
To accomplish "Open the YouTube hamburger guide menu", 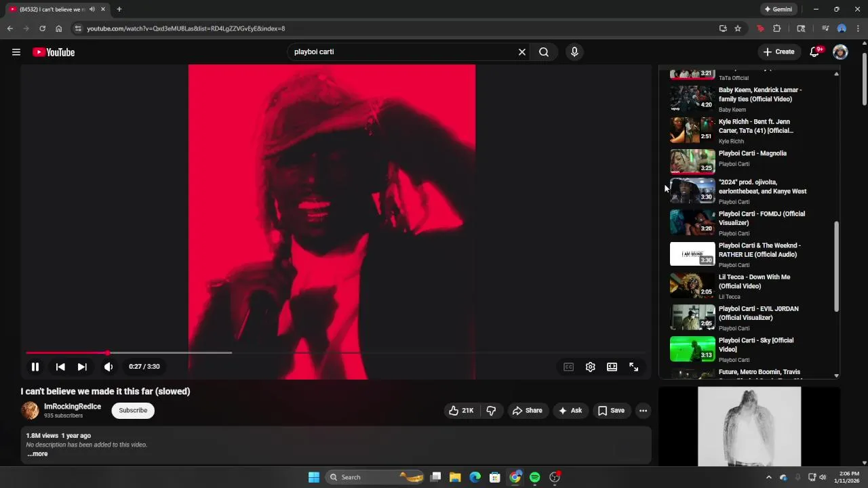I will tap(16, 52).
